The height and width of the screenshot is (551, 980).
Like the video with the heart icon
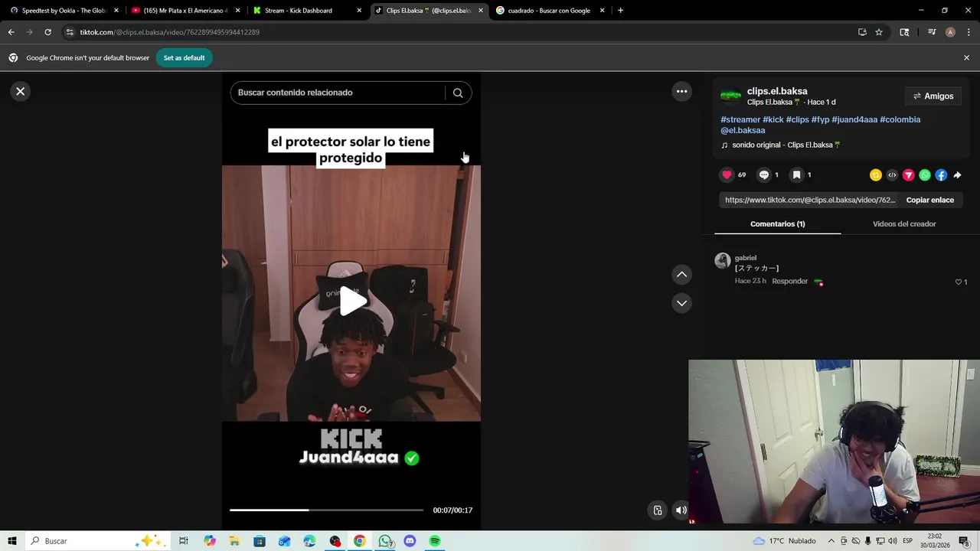click(x=727, y=174)
